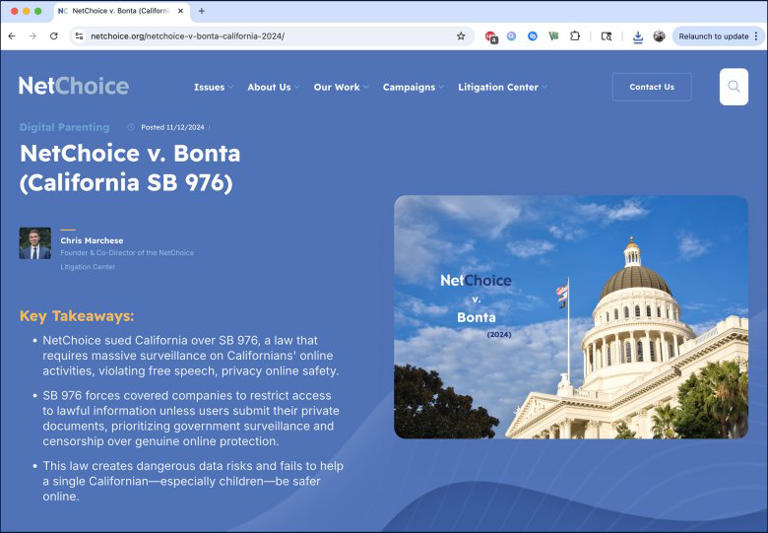Open the Campaigns menu

[x=413, y=87]
